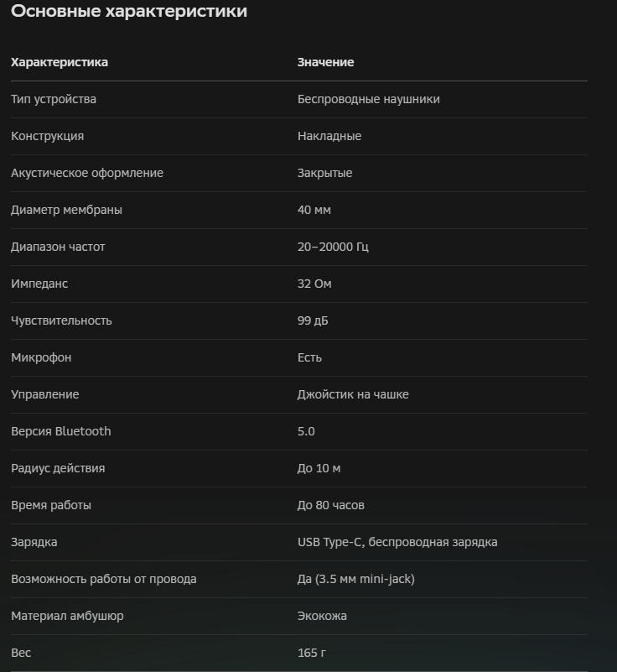Screen dimensions: 617x672
Task: Click the 'Закрытые' acoustic design value
Action: pos(324,173)
